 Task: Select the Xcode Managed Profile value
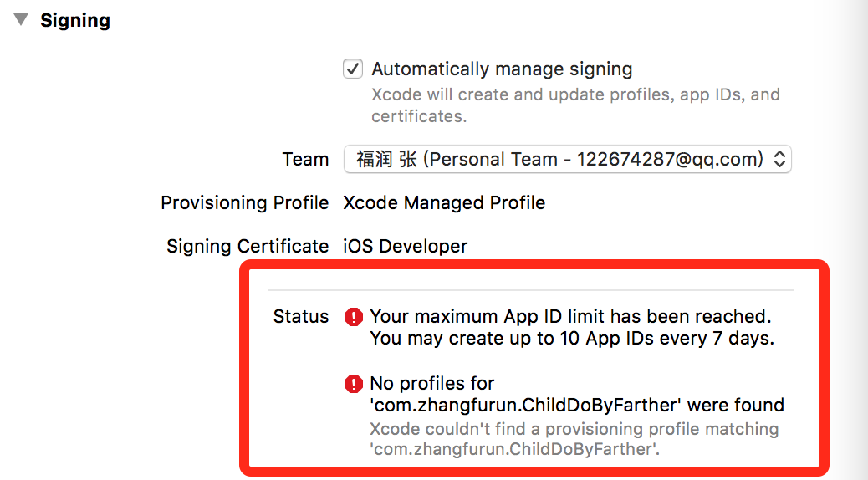pyautogui.click(x=444, y=202)
